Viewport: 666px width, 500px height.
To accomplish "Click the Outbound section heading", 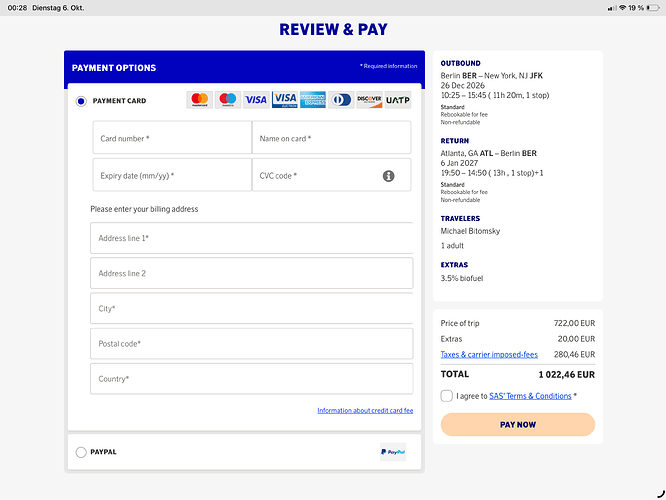I will click(460, 63).
